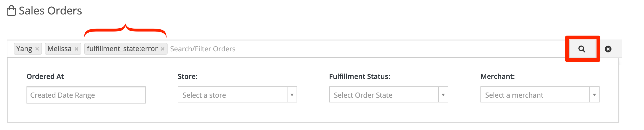Click the Fulfillment Status label
Viewport: 644px width, 130px height.
coord(359,77)
